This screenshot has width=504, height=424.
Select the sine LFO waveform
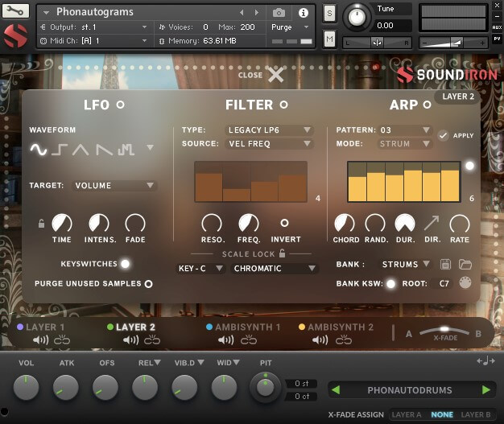[x=39, y=150]
